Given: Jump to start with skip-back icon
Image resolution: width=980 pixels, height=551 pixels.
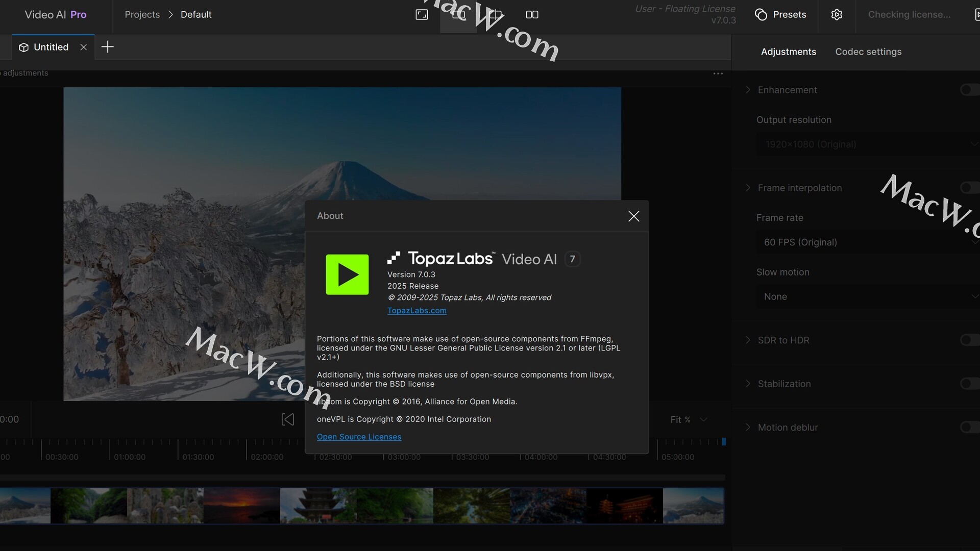Looking at the screenshot, I should (288, 419).
